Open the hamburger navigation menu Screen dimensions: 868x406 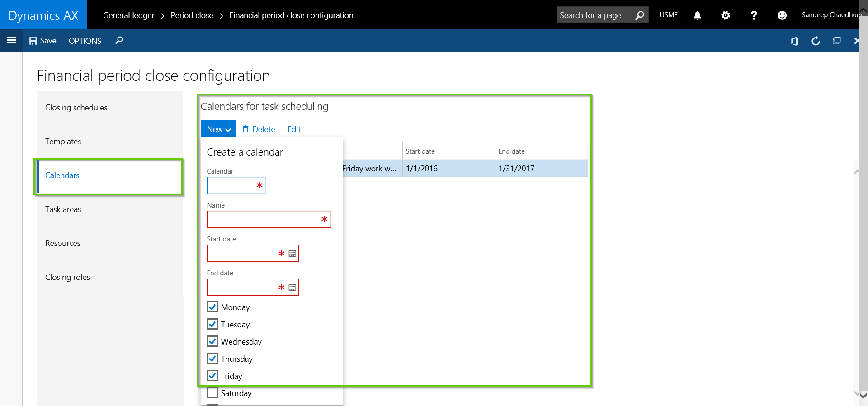pos(12,41)
